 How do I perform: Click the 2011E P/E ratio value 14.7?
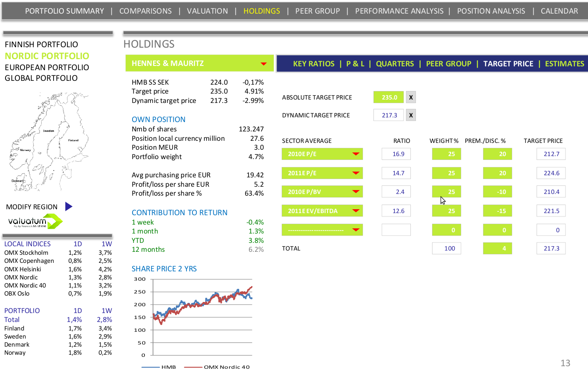(x=396, y=173)
